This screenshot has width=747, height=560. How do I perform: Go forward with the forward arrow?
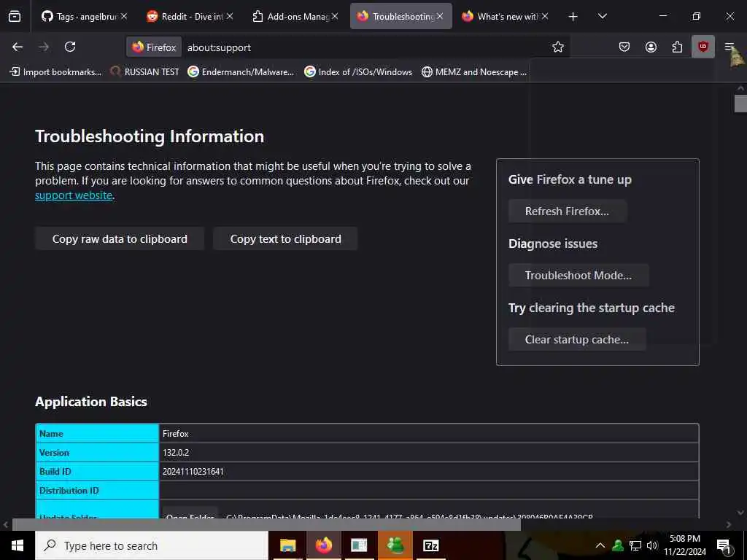44,47
